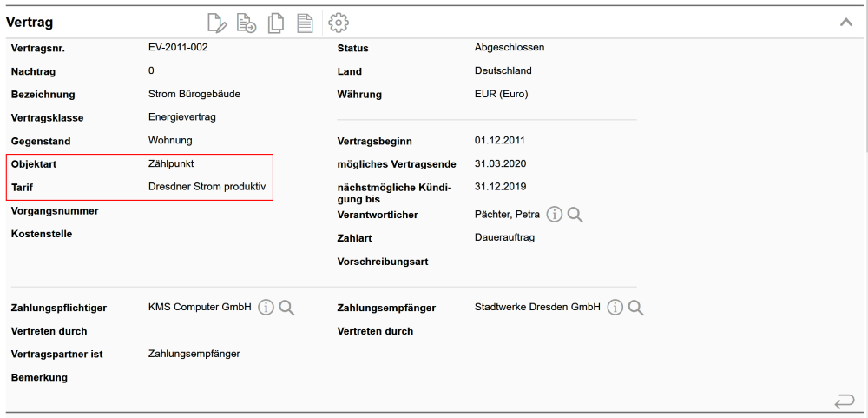Collapse the Vertrag panel with the chevron
This screenshot has width=868, height=418.
click(845, 23)
